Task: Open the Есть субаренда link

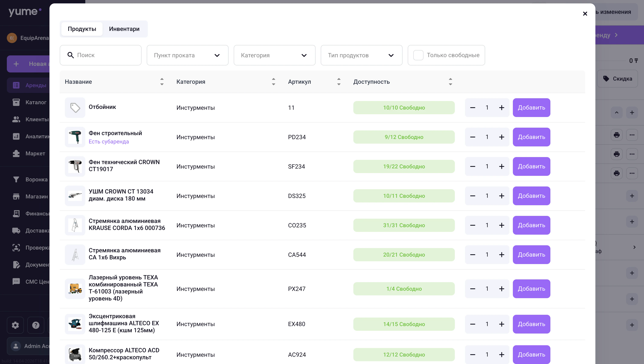Action: (109, 142)
